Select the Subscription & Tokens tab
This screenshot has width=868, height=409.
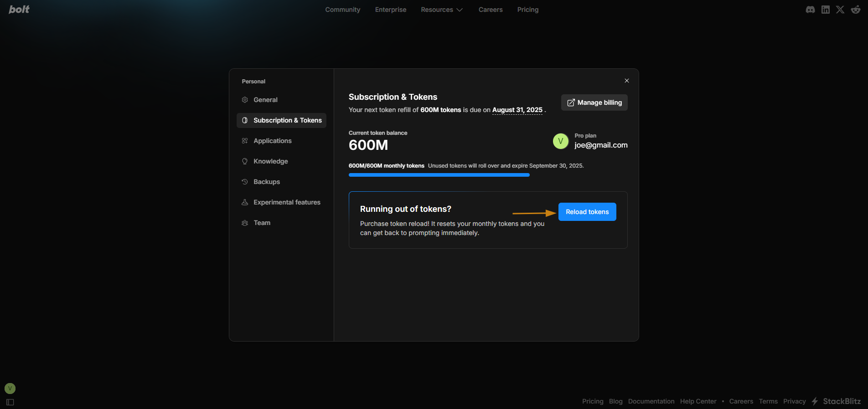(281, 120)
